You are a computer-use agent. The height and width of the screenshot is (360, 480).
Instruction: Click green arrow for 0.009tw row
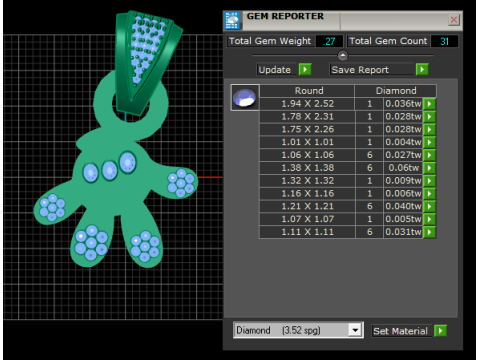pyautogui.click(x=429, y=181)
